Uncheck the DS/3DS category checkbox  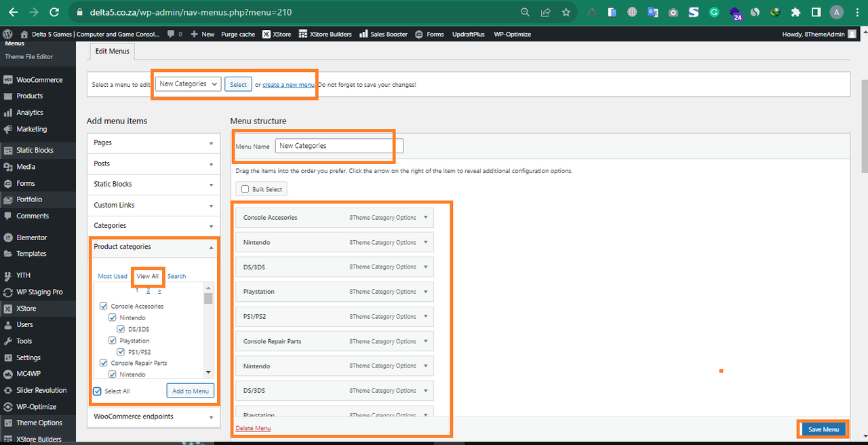coord(121,329)
